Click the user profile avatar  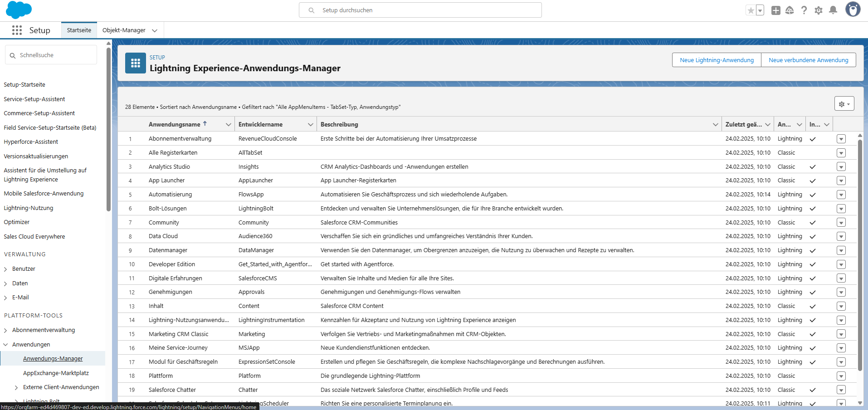click(x=853, y=10)
